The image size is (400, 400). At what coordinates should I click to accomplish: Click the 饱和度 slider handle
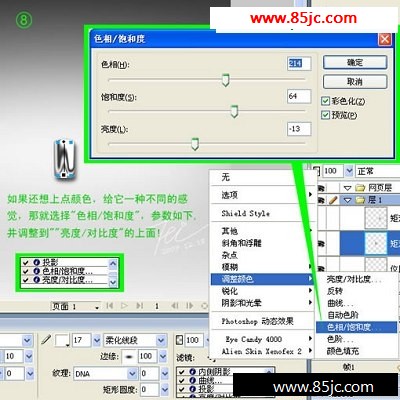(x=234, y=111)
